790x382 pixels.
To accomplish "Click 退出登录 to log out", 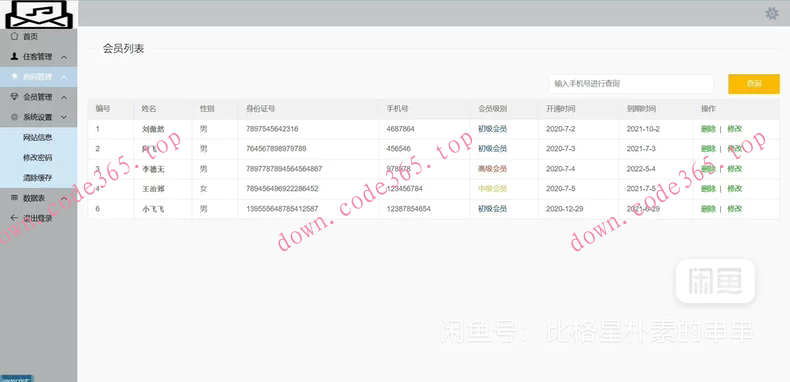I will click(38, 218).
